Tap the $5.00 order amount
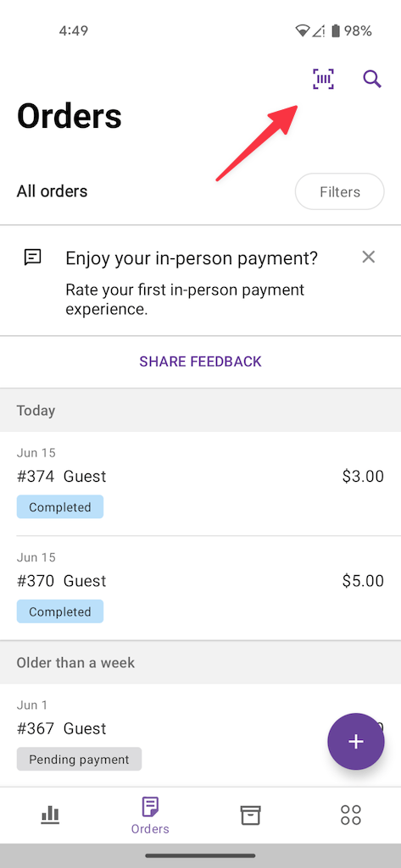Viewport: 401px width, 868px height. 363,581
